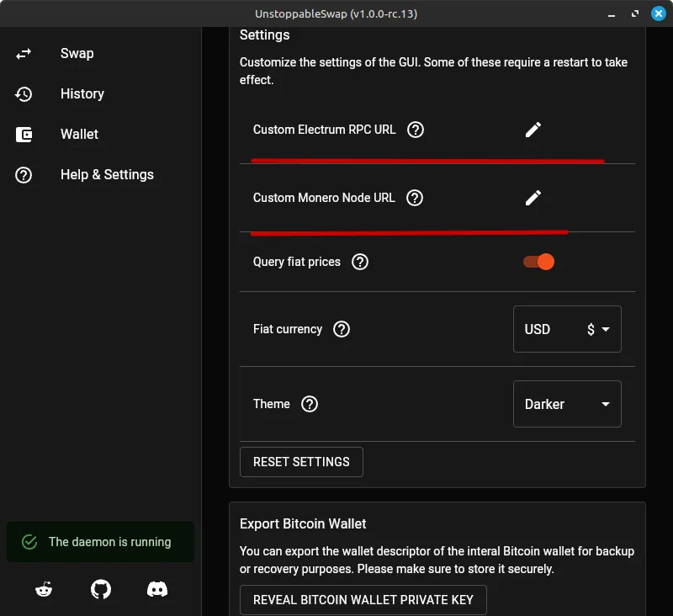Click the 'Custom Monero Node URL' label
The width and height of the screenshot is (673, 616).
pyautogui.click(x=324, y=198)
